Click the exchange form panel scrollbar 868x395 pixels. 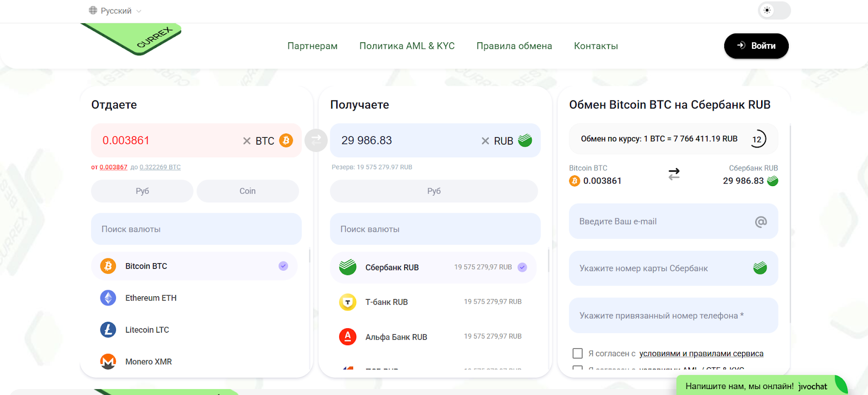pos(790,224)
